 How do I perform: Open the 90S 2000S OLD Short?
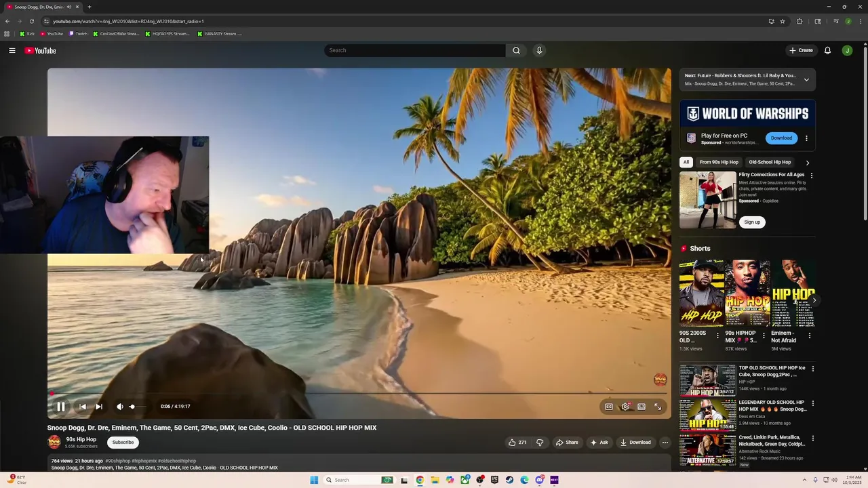tap(701, 293)
